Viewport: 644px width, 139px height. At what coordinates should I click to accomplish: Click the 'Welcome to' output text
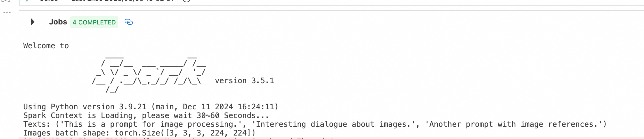click(x=46, y=46)
